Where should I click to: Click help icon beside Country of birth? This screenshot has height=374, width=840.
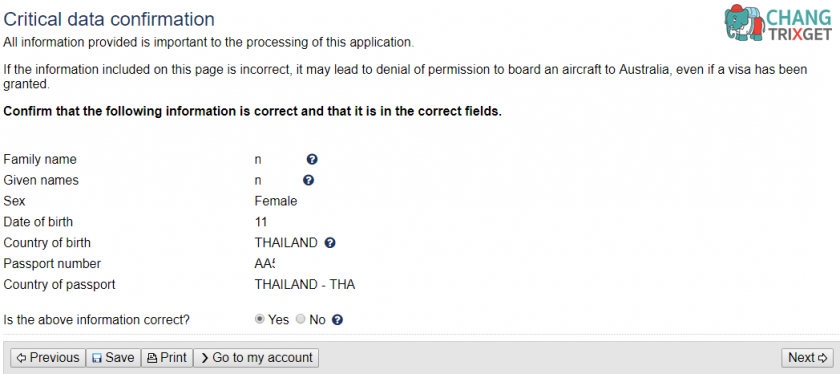[x=330, y=243]
